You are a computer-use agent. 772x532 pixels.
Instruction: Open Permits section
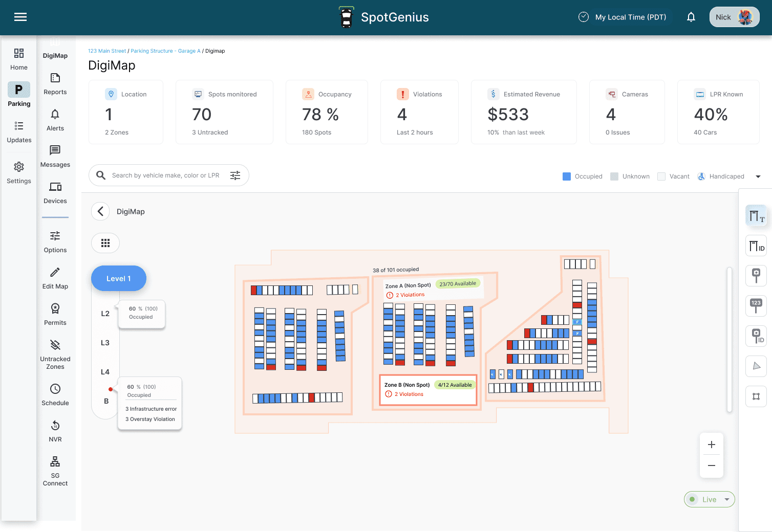click(x=55, y=315)
